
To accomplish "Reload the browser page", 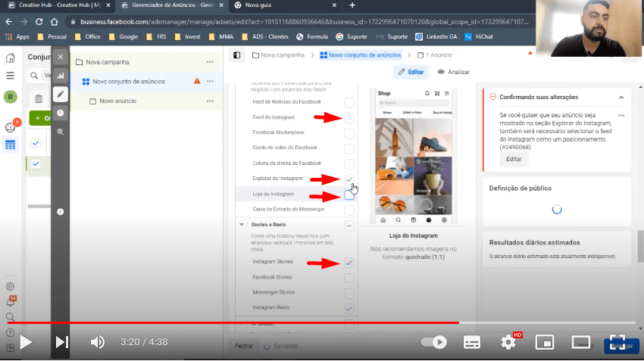I will pyautogui.click(x=39, y=22).
